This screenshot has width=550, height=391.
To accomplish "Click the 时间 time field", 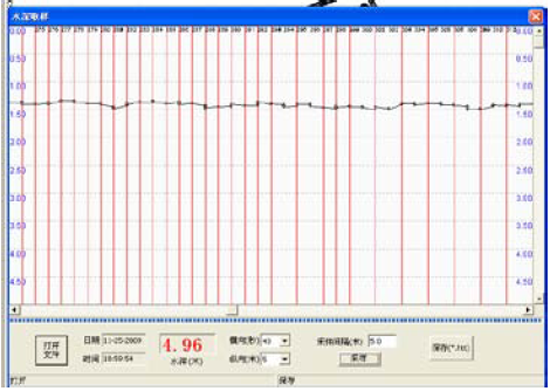I will (x=123, y=358).
